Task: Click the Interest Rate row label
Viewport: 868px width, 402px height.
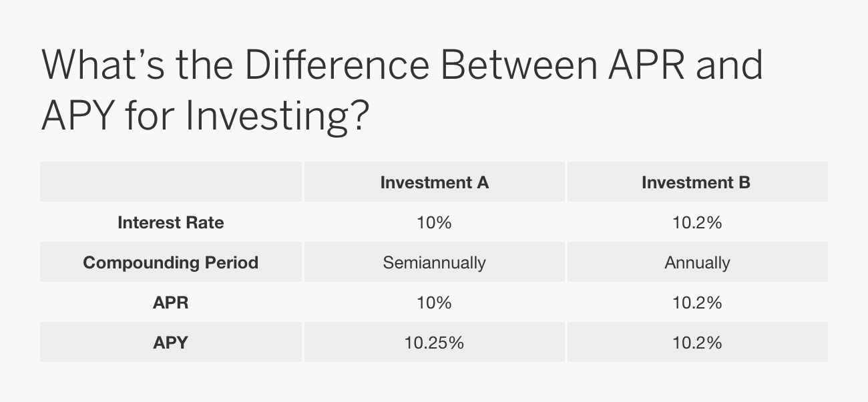Action: (170, 222)
